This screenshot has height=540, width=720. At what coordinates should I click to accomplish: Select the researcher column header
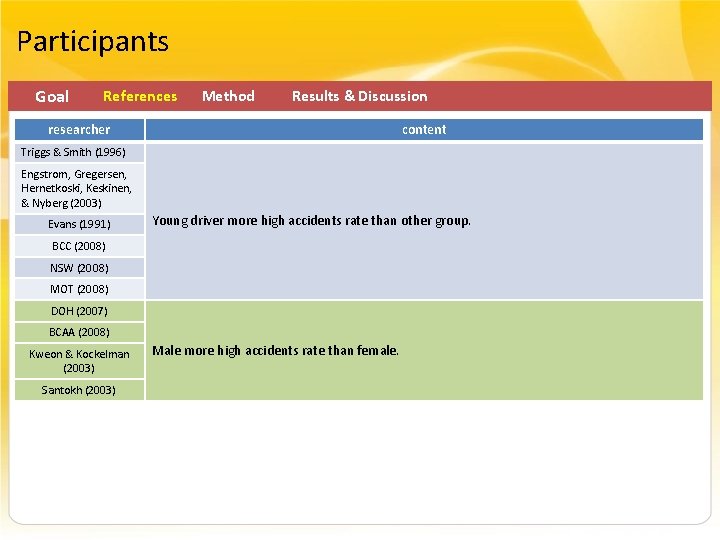pos(79,129)
